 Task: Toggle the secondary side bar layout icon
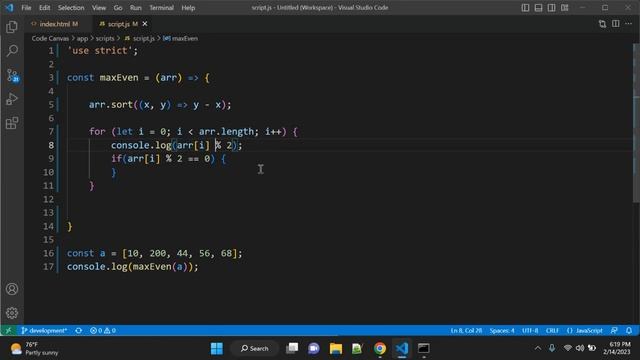[x=551, y=8]
